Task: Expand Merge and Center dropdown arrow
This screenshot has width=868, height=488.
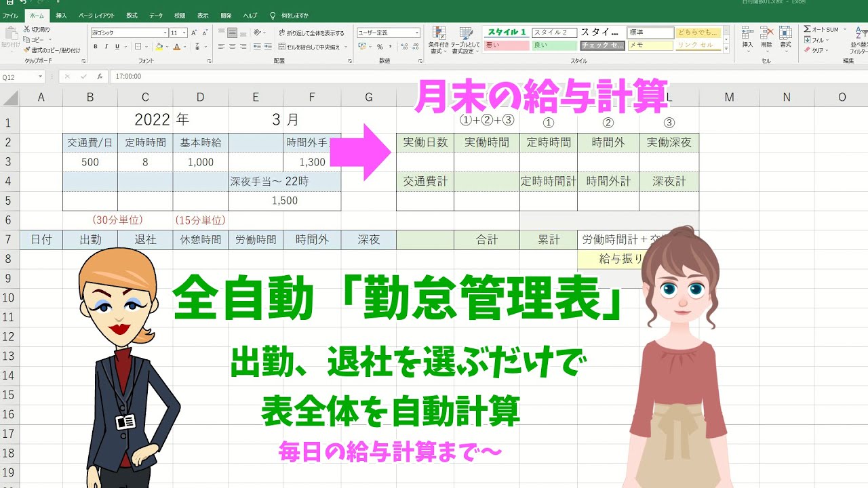Action: (347, 47)
